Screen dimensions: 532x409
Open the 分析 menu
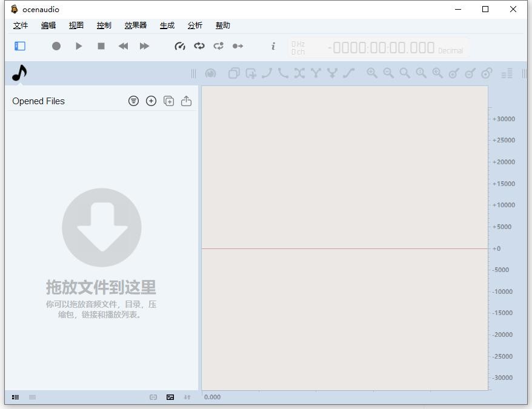(x=195, y=25)
